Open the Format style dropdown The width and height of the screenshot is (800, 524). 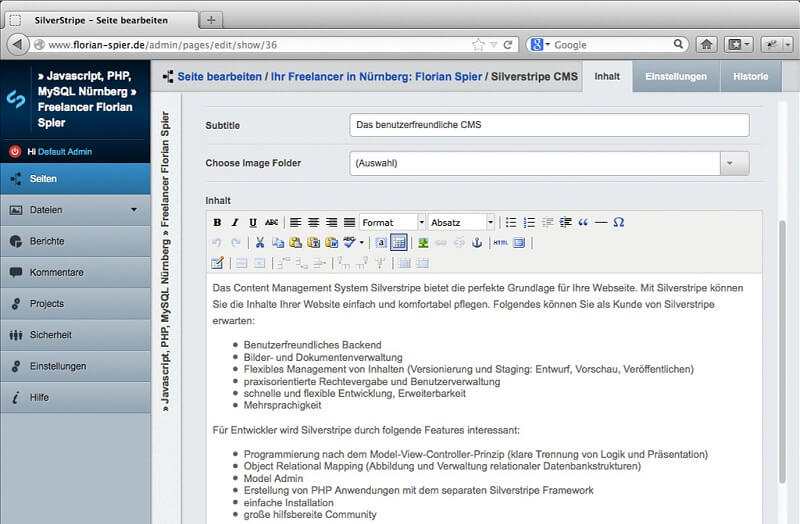(392, 222)
